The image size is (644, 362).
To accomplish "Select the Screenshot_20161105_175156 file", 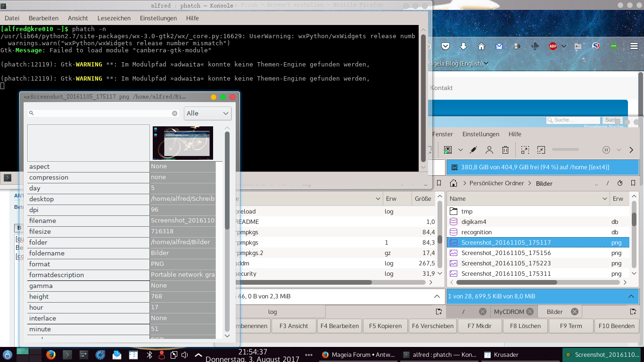I will click(506, 253).
